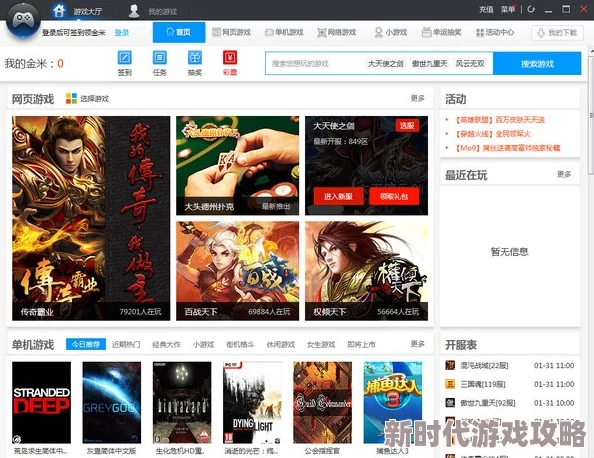Screen dimensions: 594x458
Task: Click the 混沌战域 game icon in 开服表
Action: [x=450, y=365]
